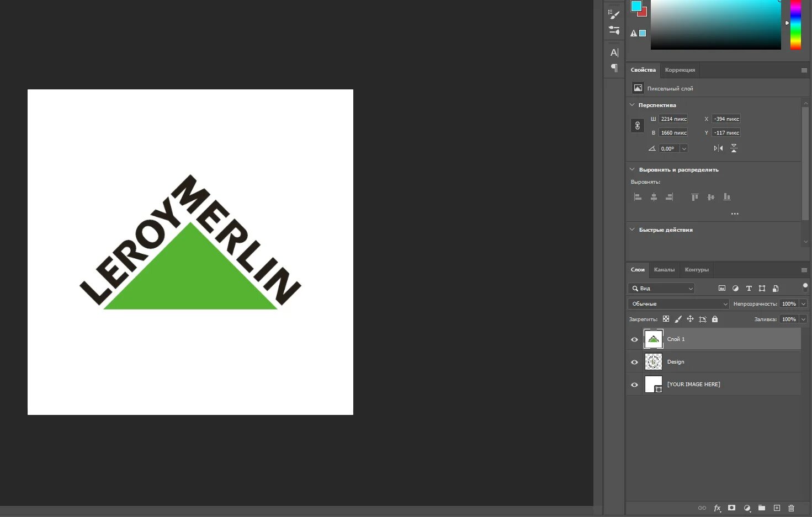The height and width of the screenshot is (517, 812).
Task: Select the Слои tab
Action: [x=638, y=270]
